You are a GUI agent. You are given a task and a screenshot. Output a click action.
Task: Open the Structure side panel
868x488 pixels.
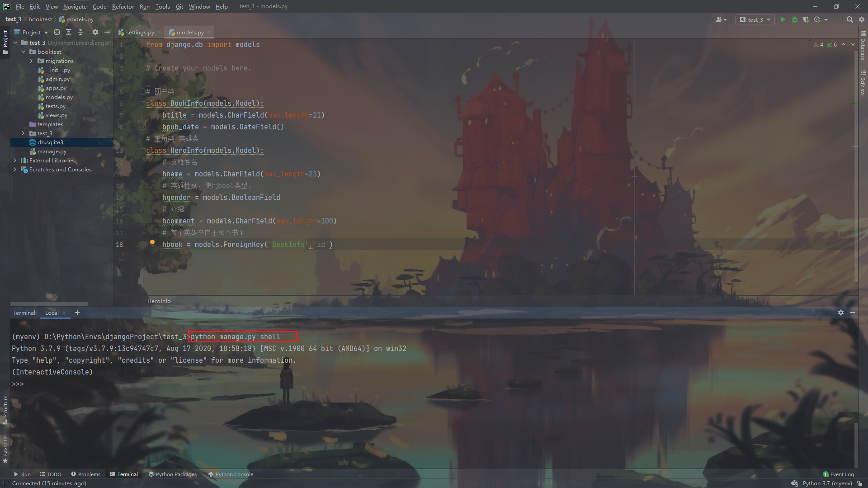coord(5,410)
